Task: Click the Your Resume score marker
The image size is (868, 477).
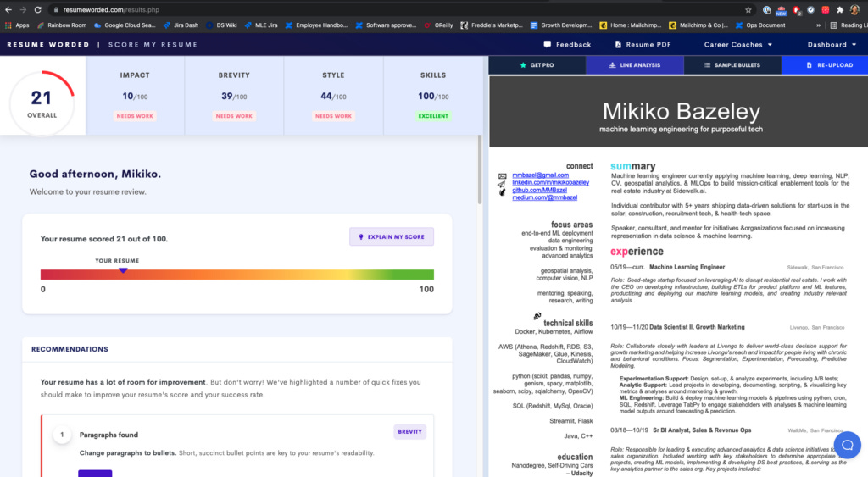Action: [x=123, y=270]
